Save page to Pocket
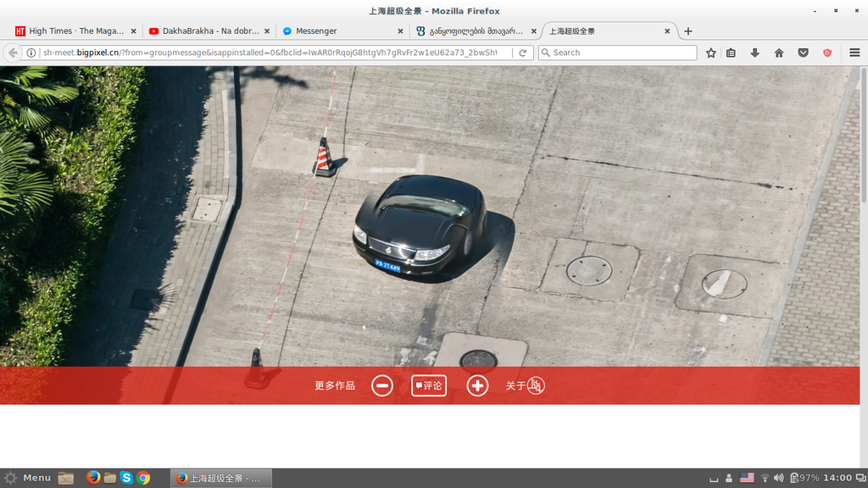 pos(803,53)
